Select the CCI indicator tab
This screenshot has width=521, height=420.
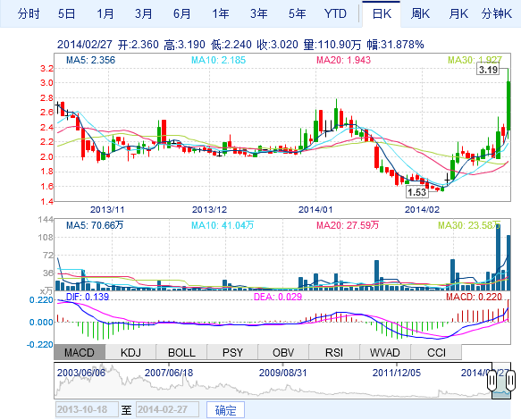click(436, 352)
